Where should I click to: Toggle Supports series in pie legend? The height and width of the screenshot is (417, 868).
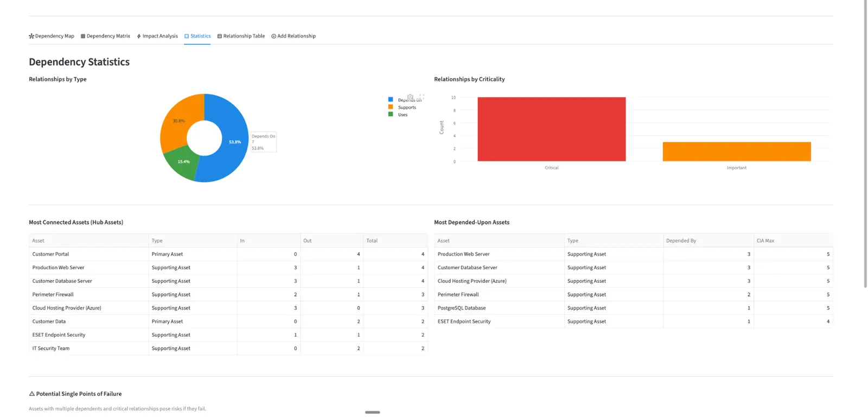pos(402,107)
